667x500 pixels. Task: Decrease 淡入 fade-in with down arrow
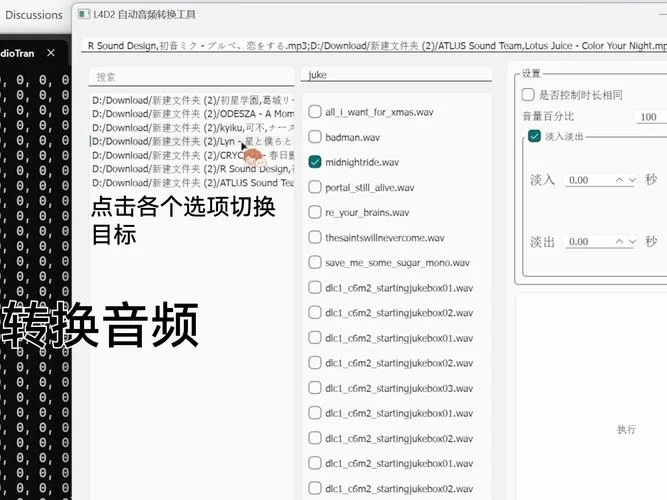pos(633,180)
